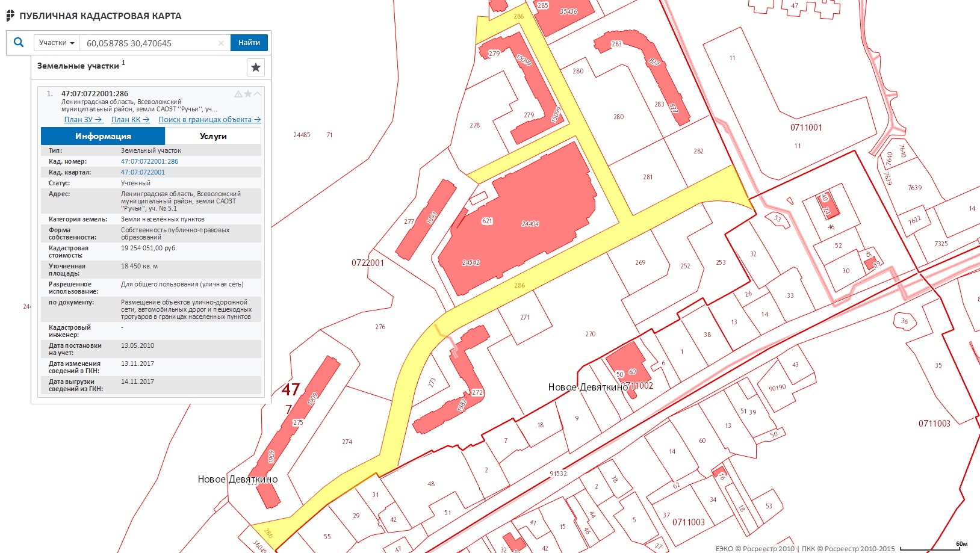Click the value Земли населённых пунктов
The width and height of the screenshot is (980, 553).
(163, 219)
